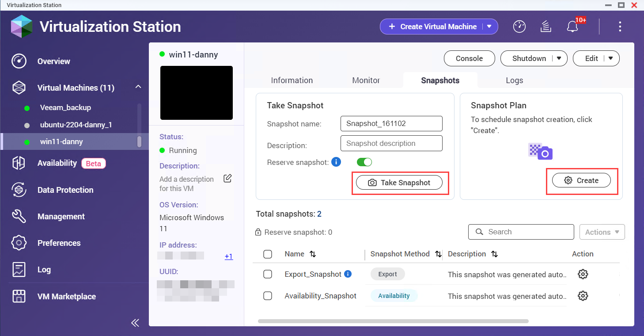
Task: Expand the Edit button dropdown arrow
Action: point(611,58)
